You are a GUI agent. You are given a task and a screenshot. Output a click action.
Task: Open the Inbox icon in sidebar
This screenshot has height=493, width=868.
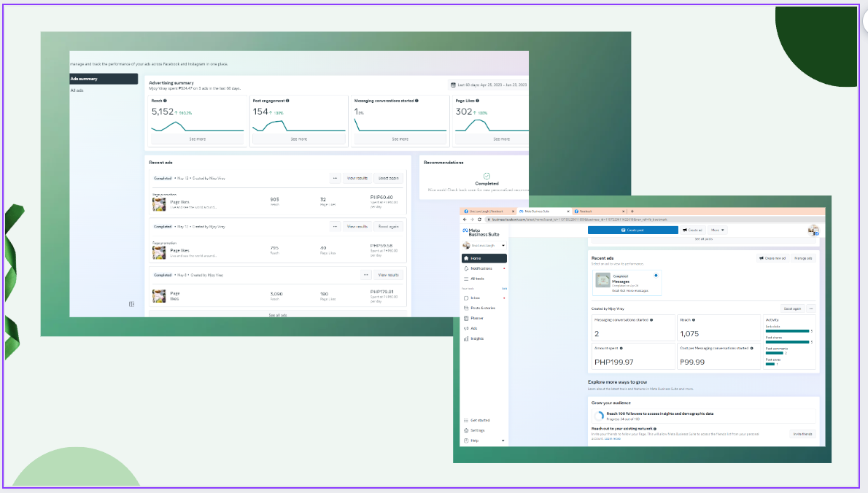(466, 298)
